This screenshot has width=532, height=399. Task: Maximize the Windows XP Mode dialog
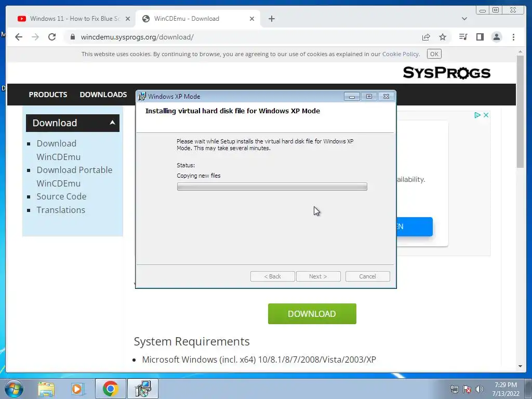369,97
